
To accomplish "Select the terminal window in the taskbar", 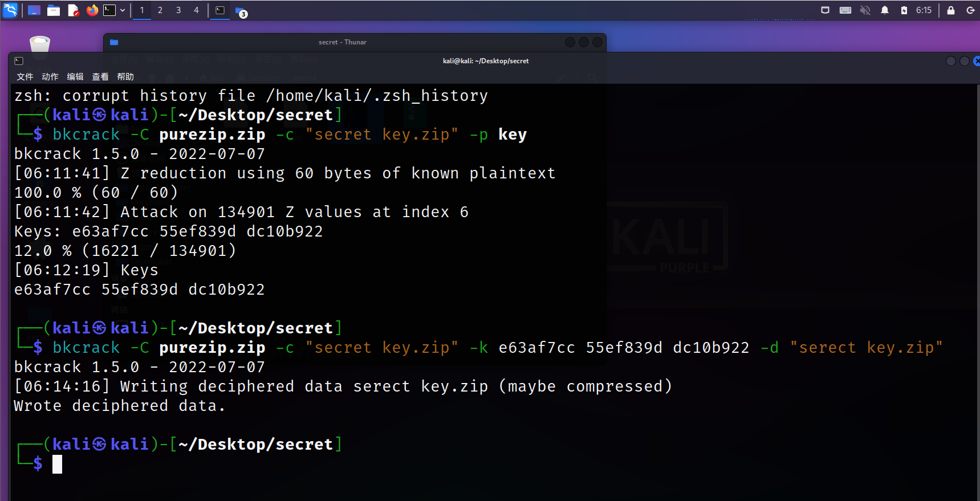I will [220, 10].
